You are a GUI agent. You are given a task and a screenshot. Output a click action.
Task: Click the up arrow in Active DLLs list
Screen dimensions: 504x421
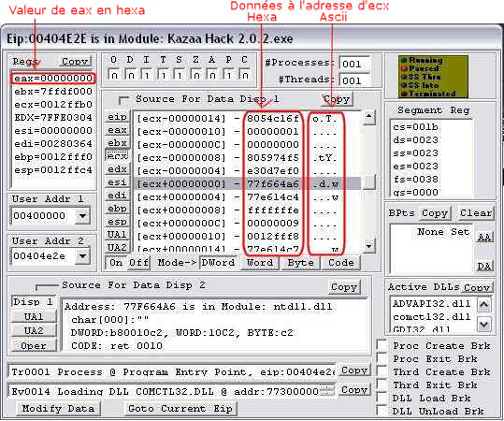[484, 304]
